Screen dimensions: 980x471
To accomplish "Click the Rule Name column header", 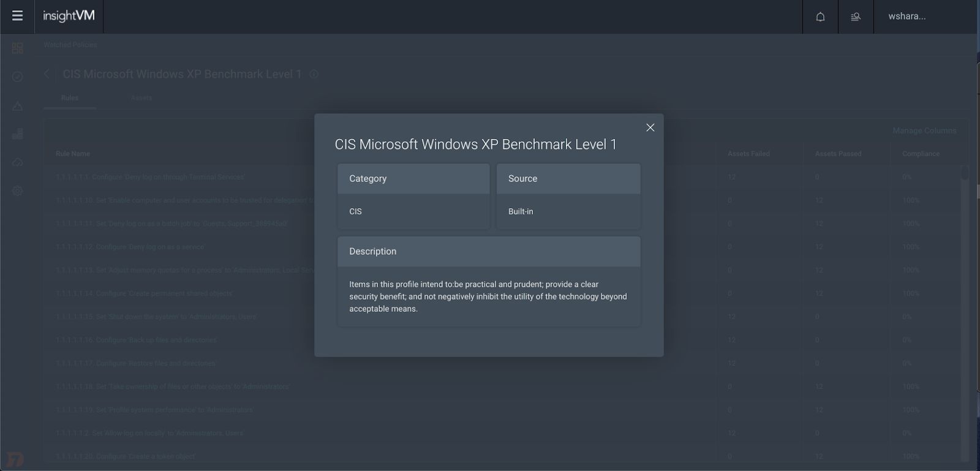I will pyautogui.click(x=72, y=154).
